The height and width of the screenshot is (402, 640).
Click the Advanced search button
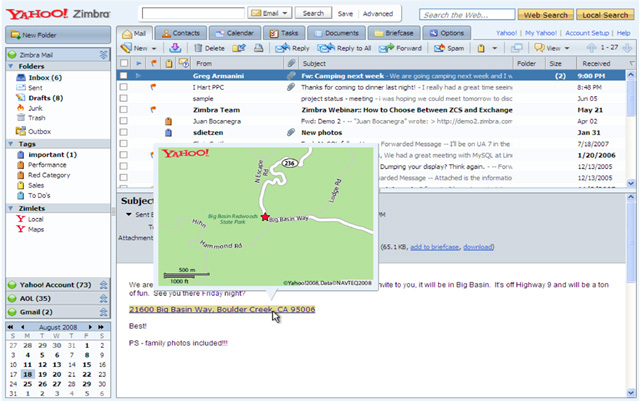tap(378, 13)
